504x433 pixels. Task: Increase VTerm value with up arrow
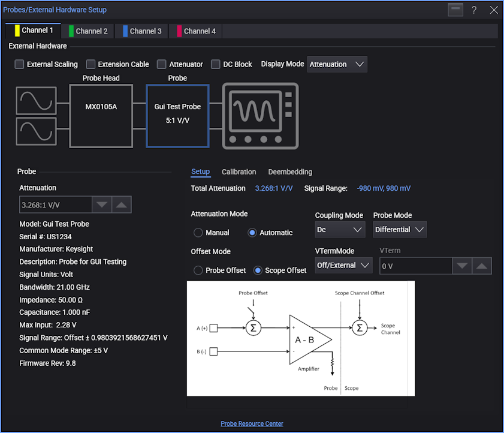pos(482,266)
